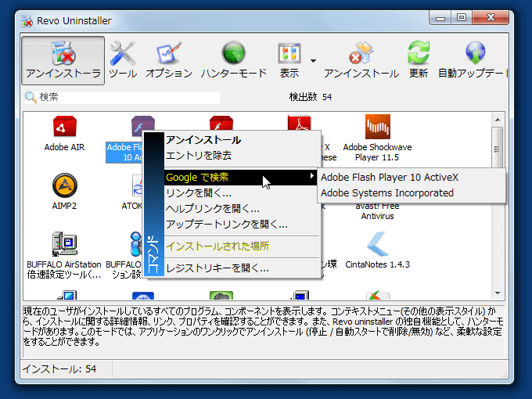This screenshot has height=399, width=532.
Task: Maximize the Revo Uninstaller window
Action: (x=462, y=18)
